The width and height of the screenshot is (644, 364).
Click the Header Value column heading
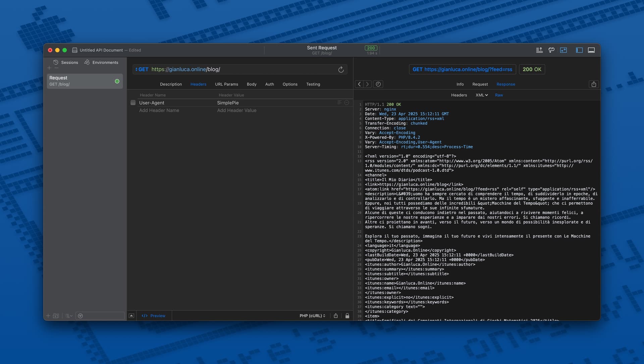click(231, 95)
